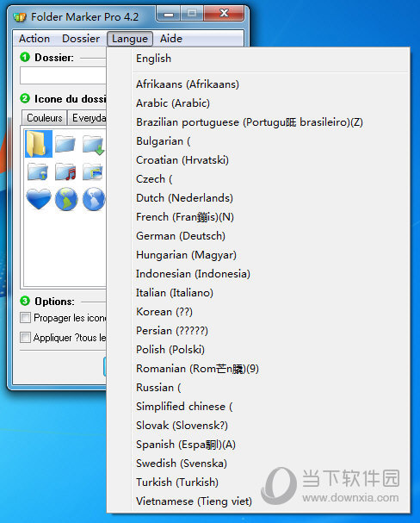Choose Spanish language entry
The image size is (420, 523).
[x=258, y=445]
